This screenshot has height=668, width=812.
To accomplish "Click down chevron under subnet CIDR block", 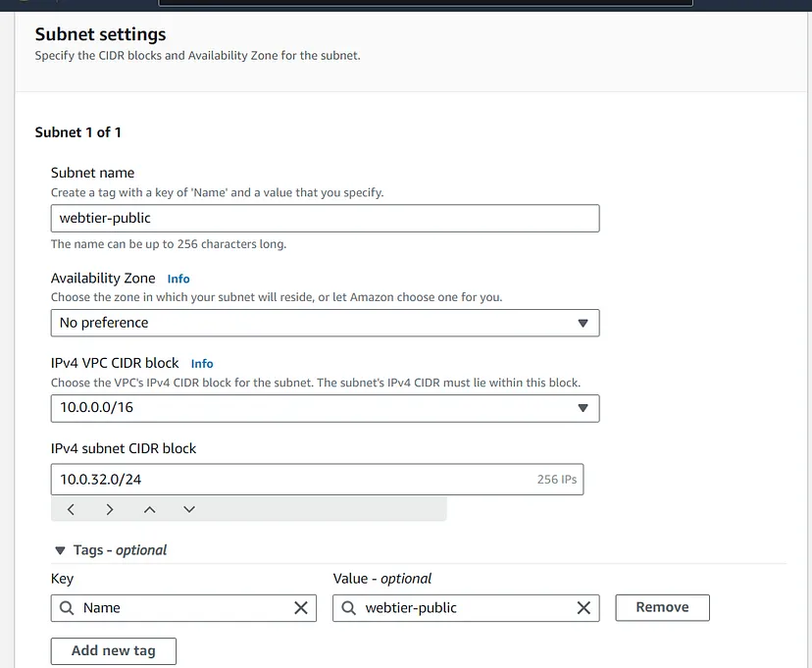I will (x=189, y=509).
